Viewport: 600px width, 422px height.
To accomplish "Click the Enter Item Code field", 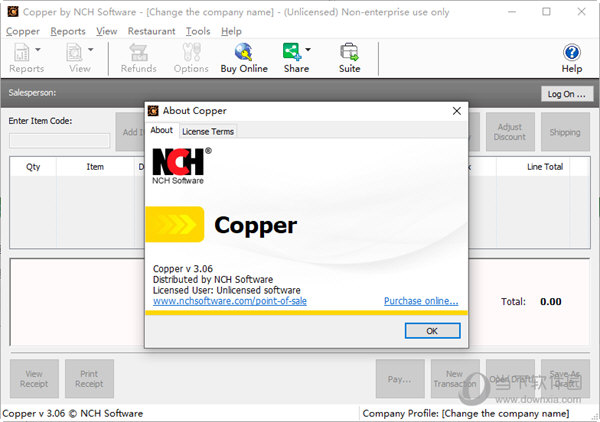I will pyautogui.click(x=59, y=141).
